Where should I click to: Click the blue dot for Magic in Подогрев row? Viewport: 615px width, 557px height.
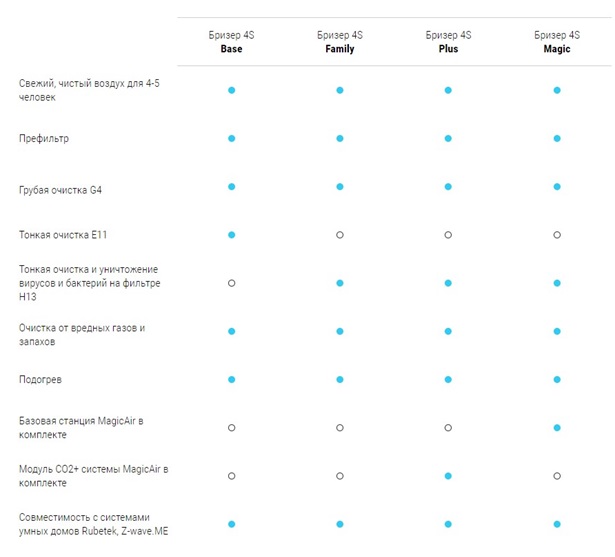pos(557,380)
